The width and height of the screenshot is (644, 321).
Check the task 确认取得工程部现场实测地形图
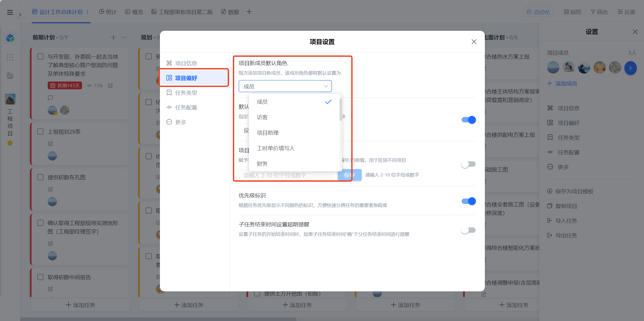40,223
